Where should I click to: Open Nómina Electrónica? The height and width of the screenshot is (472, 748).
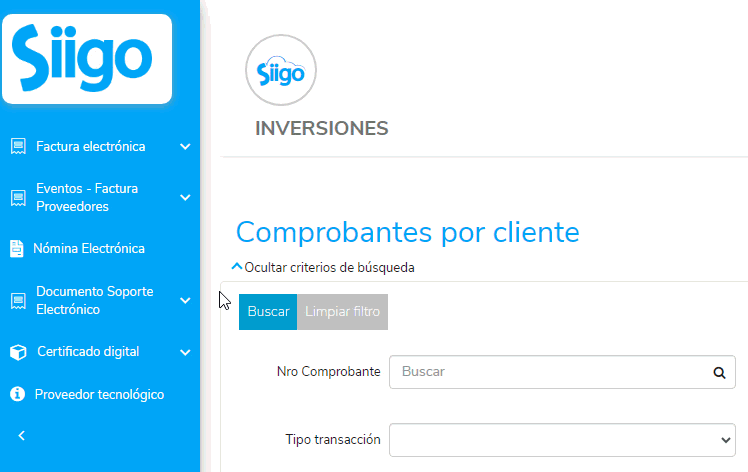click(89, 249)
